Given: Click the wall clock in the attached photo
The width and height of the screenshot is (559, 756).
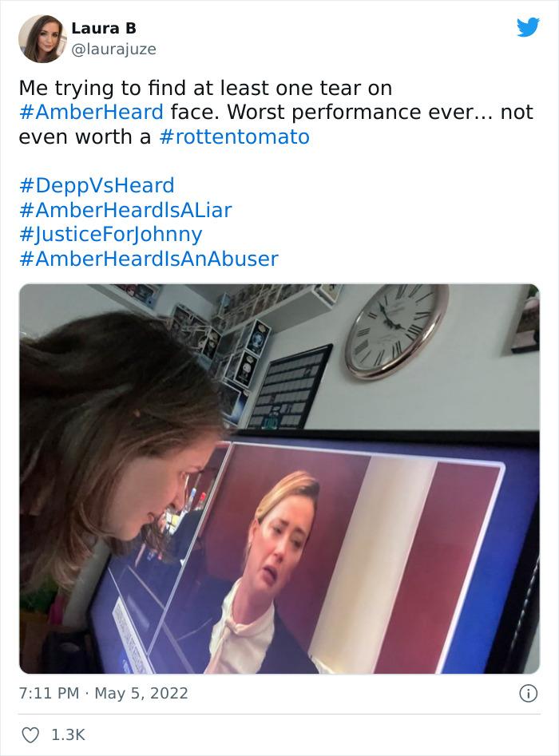Looking at the screenshot, I should coord(396,331).
